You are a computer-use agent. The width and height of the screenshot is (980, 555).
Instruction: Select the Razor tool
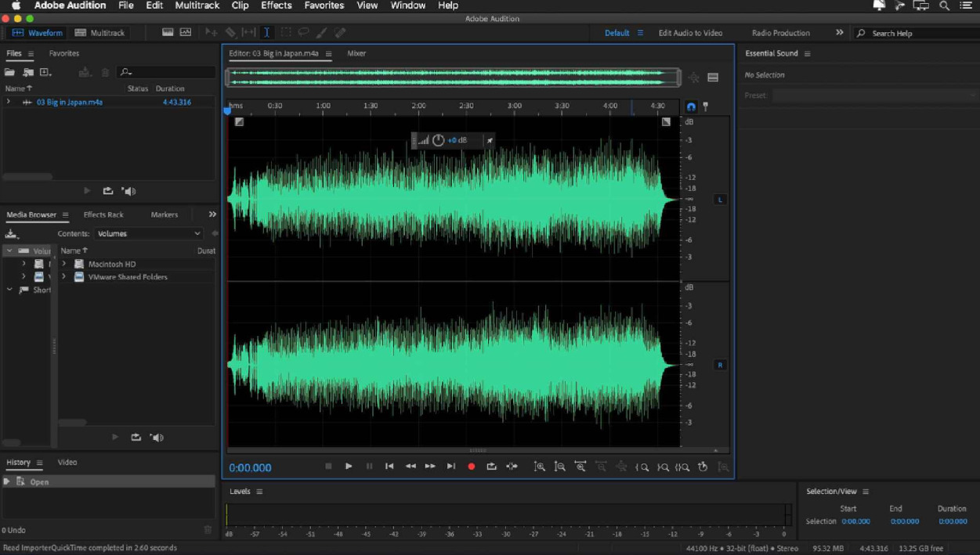pyautogui.click(x=230, y=32)
